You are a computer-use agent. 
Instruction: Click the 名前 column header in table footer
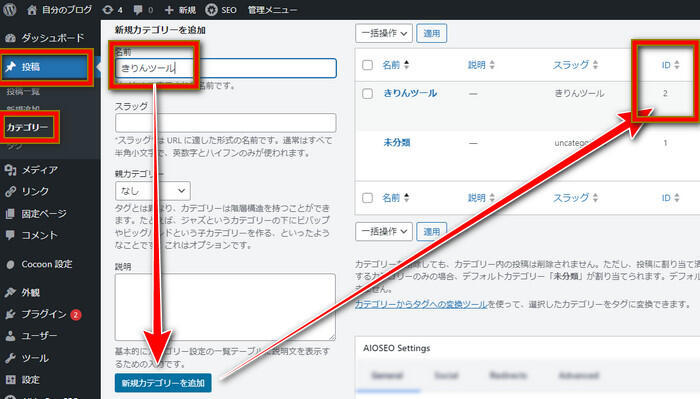click(x=391, y=198)
